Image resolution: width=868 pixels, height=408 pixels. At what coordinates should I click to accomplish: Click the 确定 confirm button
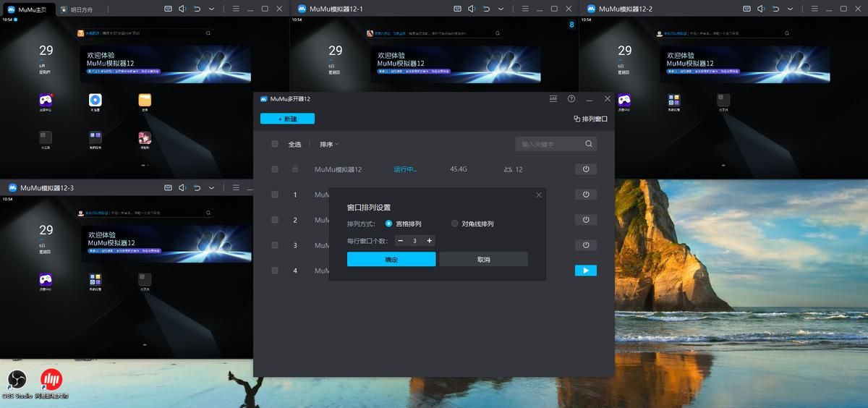pyautogui.click(x=391, y=259)
